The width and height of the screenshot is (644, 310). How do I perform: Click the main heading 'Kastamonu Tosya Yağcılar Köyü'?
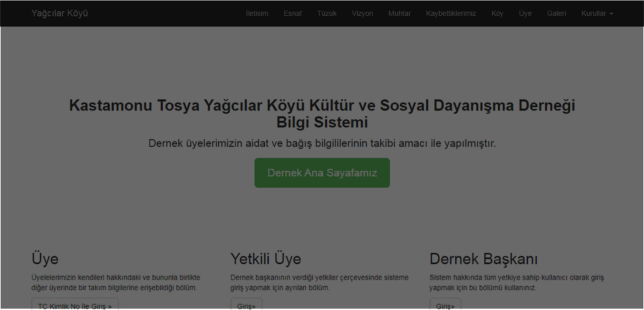[322, 114]
